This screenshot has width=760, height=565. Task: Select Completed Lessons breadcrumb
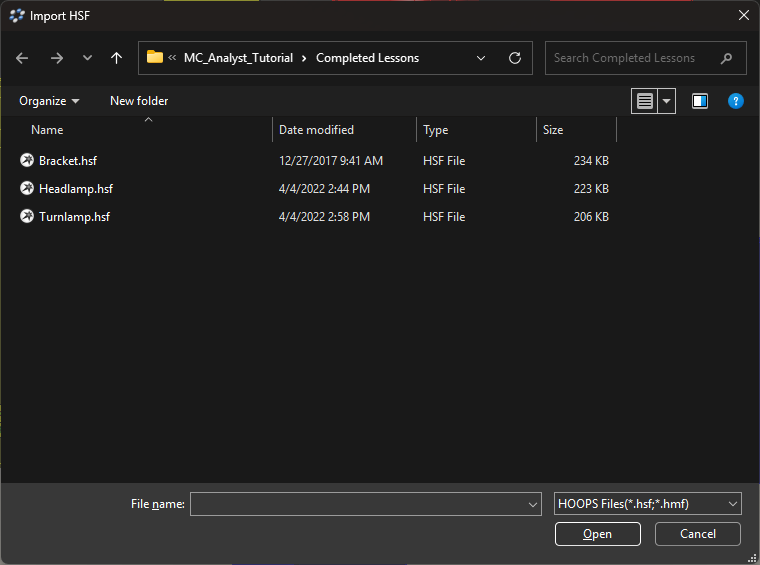(367, 58)
